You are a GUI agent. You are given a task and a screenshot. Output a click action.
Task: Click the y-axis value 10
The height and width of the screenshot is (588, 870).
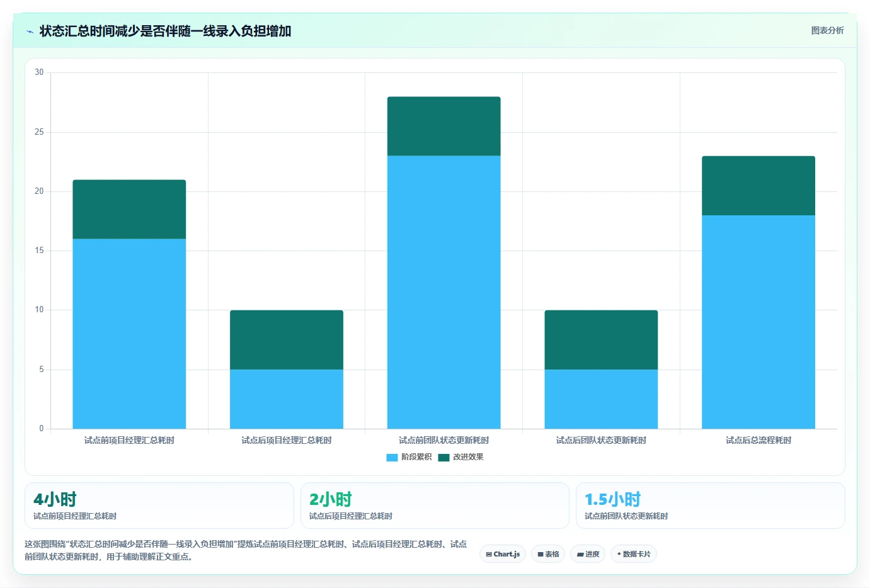pos(39,310)
